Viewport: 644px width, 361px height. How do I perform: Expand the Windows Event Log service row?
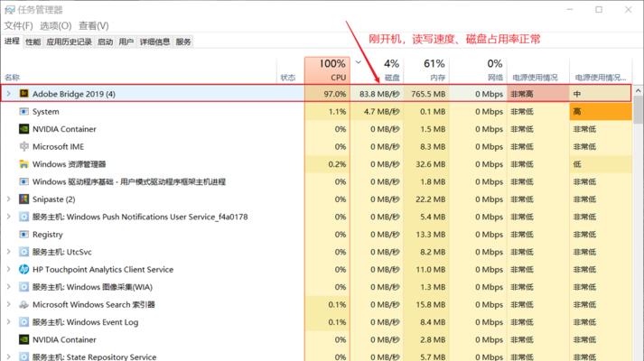coord(9,322)
